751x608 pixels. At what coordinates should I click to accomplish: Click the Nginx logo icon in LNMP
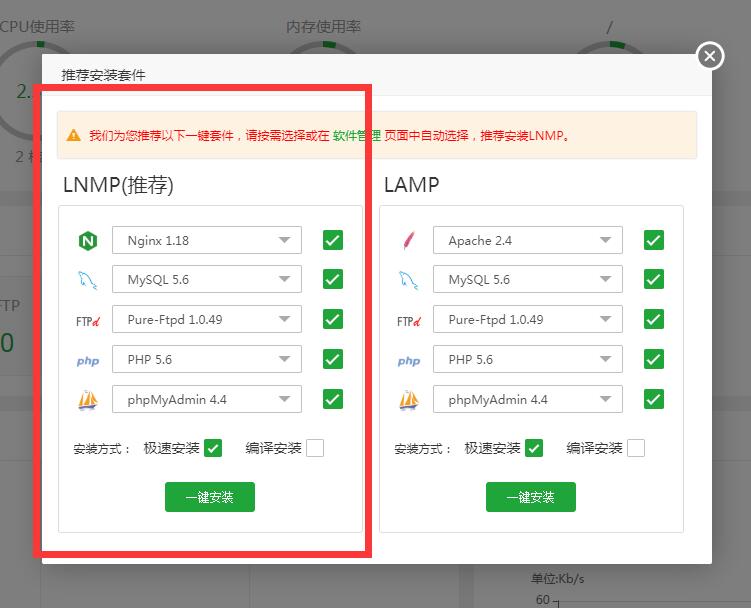tap(87, 241)
